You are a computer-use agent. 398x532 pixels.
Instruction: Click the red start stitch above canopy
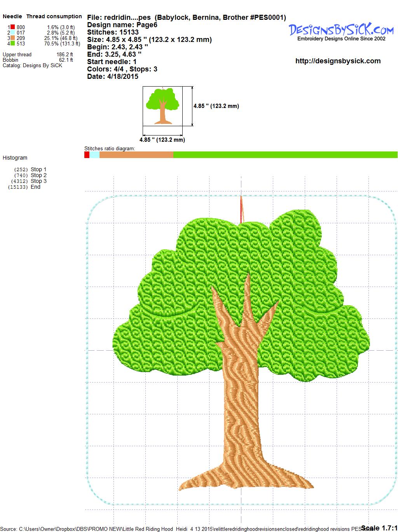[x=241, y=210]
